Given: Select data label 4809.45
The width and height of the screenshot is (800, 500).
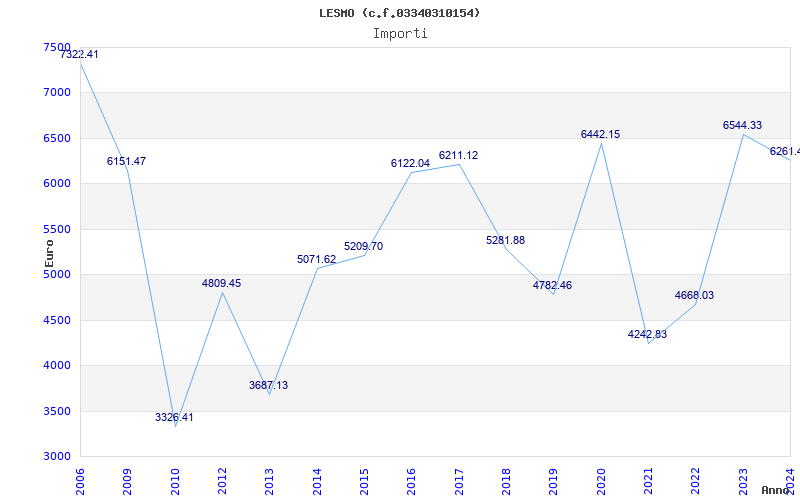Looking at the screenshot, I should click(221, 283).
